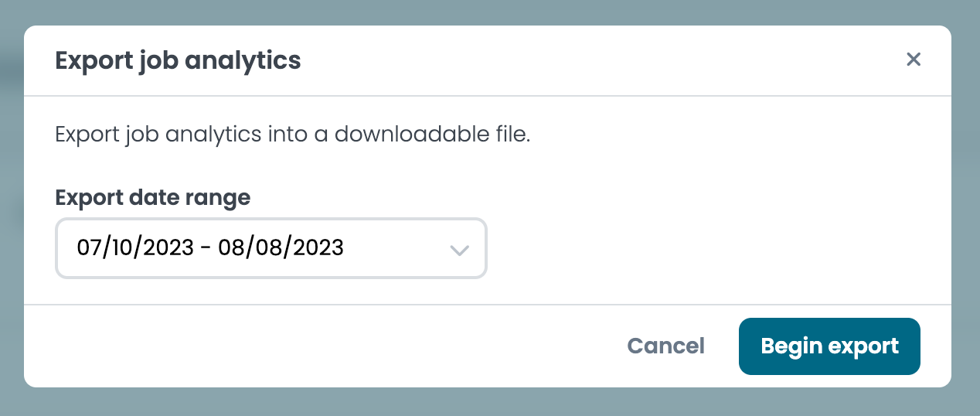Screen dimensions: 980x416
Task: Select the end date 08/08/2023 text
Action: coord(281,248)
